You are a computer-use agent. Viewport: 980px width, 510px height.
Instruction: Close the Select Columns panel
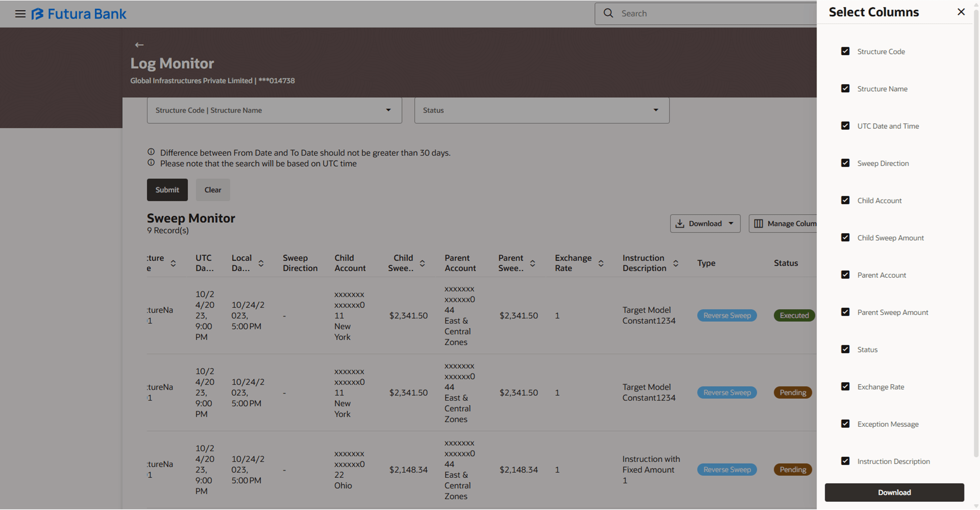point(961,12)
